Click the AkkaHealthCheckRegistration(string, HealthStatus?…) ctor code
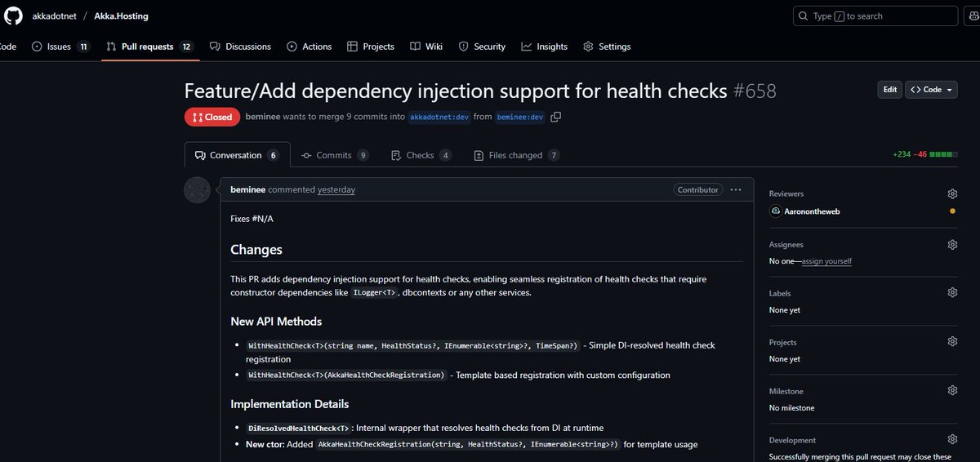Image resolution: width=980 pixels, height=462 pixels. pyautogui.click(x=468, y=445)
